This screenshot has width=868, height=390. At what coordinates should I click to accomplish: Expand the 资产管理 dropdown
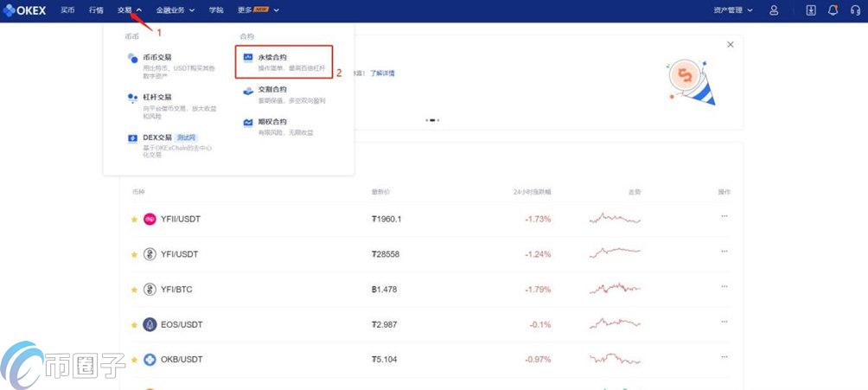pos(733,10)
